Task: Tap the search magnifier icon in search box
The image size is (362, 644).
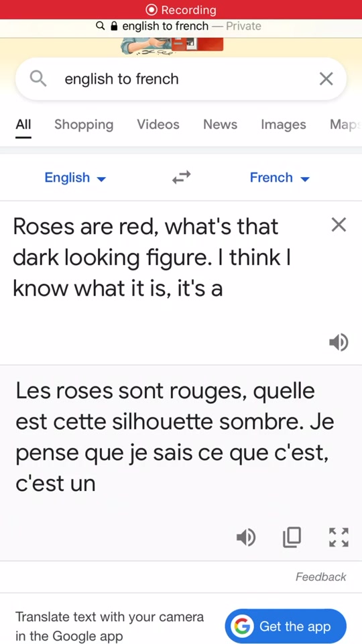Action: [39, 78]
